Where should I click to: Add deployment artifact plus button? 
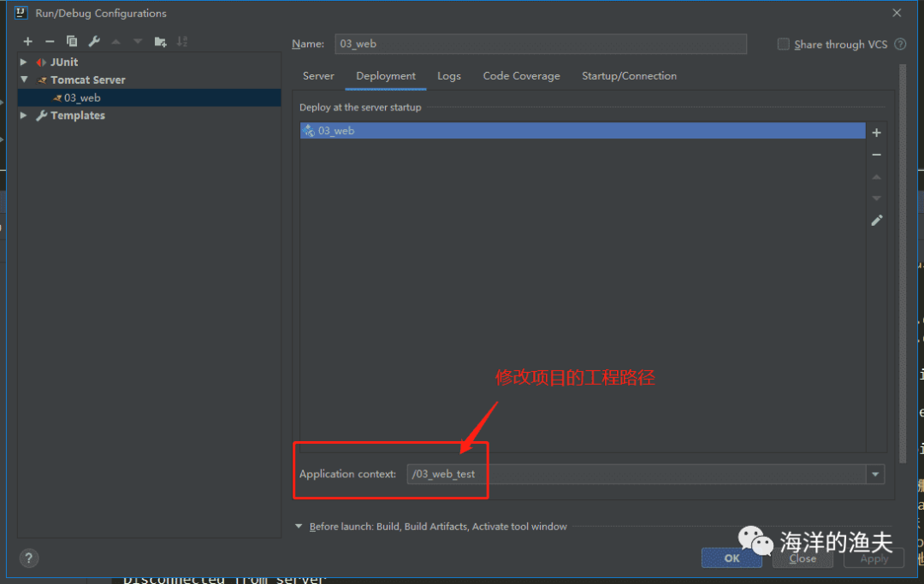click(x=876, y=133)
